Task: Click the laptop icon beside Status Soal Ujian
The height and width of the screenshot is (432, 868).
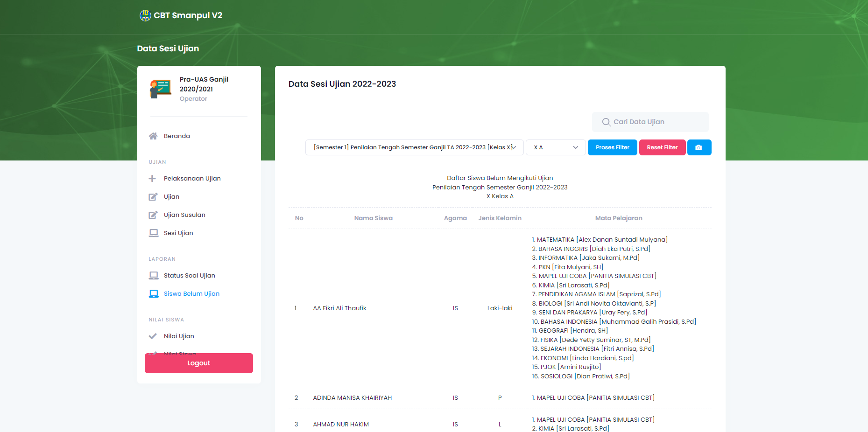Action: coord(153,276)
